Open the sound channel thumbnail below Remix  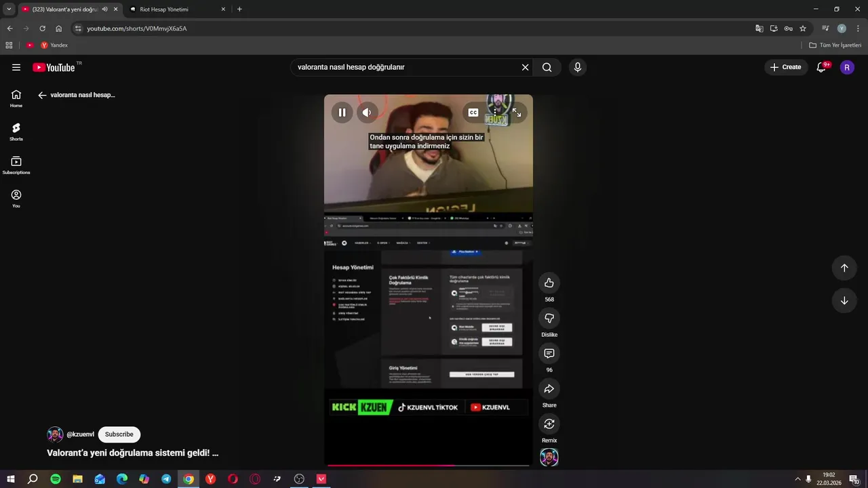[x=549, y=457]
